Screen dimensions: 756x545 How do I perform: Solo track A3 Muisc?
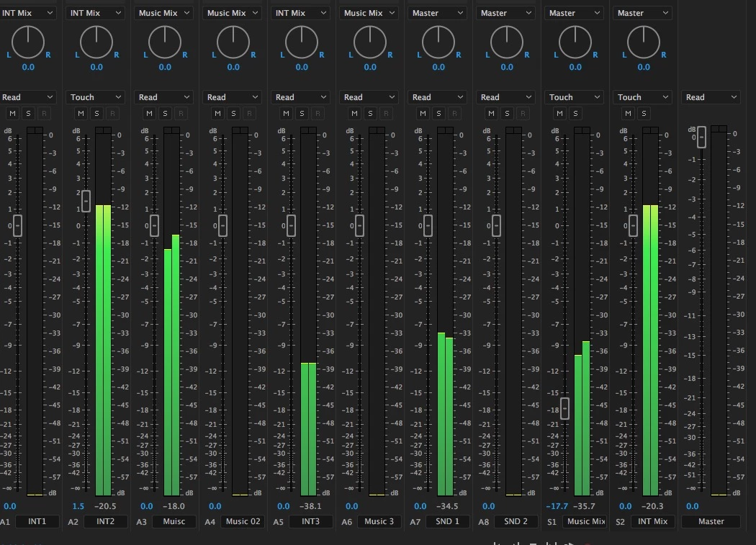point(166,113)
